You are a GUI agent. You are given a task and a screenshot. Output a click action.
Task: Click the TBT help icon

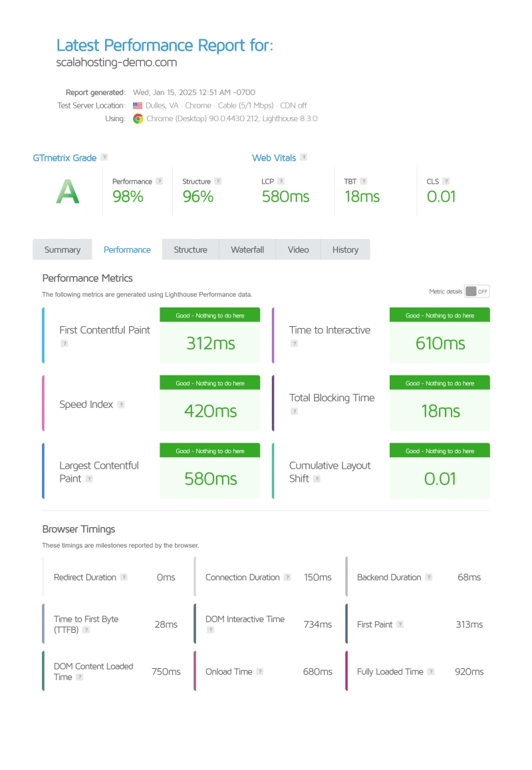(x=364, y=181)
